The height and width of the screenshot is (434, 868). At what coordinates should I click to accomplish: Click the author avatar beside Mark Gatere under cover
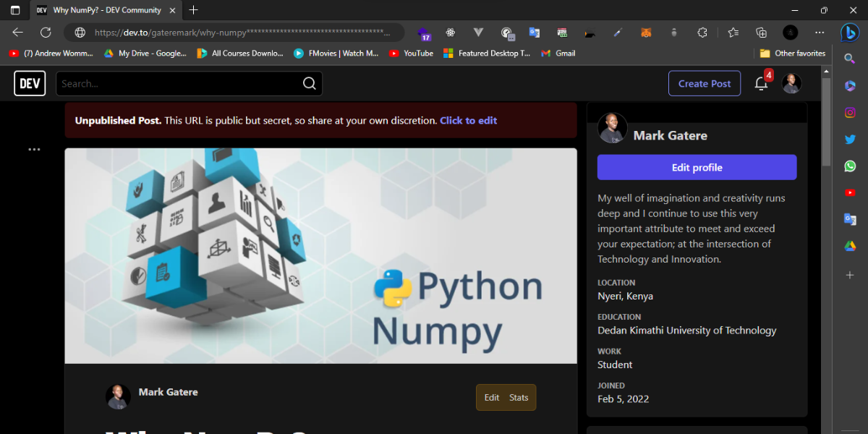click(x=118, y=396)
